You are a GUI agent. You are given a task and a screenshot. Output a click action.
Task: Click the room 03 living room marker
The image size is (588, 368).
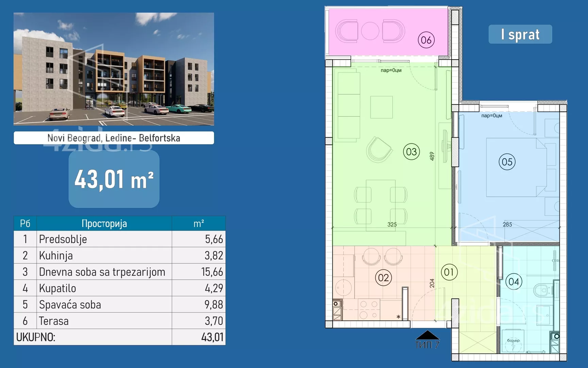[411, 152]
